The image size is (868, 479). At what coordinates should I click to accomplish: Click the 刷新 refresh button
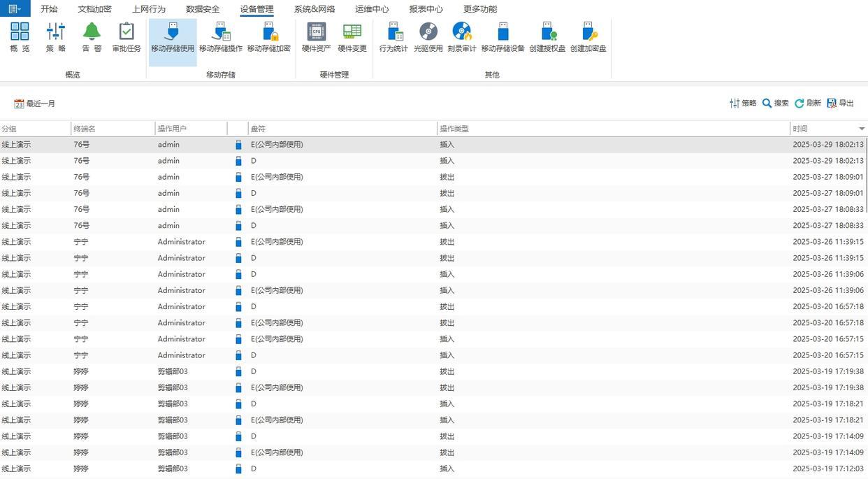(807, 103)
